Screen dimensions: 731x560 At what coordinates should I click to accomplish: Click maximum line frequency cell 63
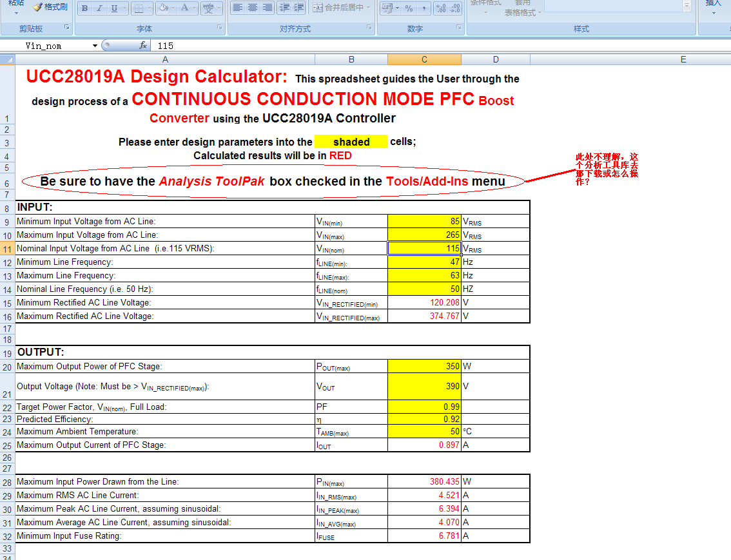point(424,275)
